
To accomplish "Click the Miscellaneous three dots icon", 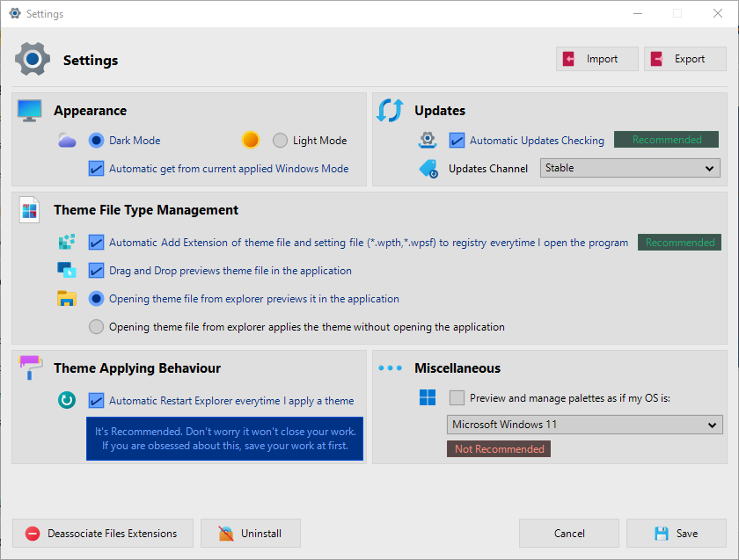I will tap(391, 367).
